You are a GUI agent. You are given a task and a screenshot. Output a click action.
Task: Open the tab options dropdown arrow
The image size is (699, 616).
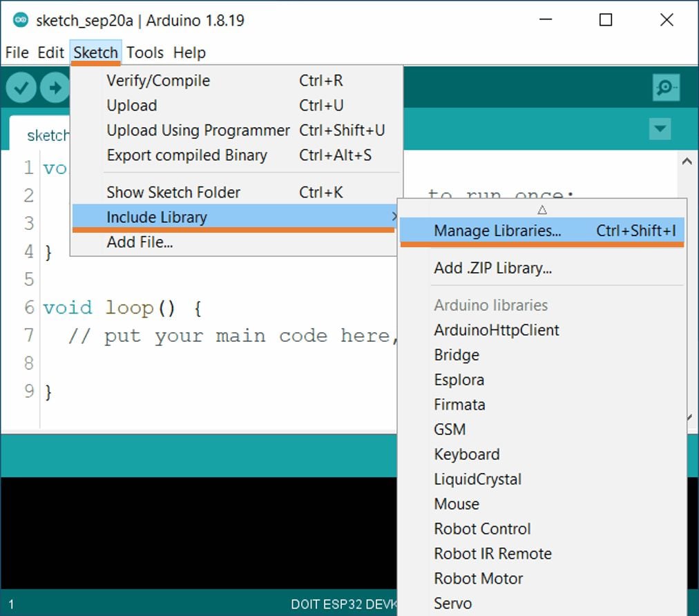659,128
